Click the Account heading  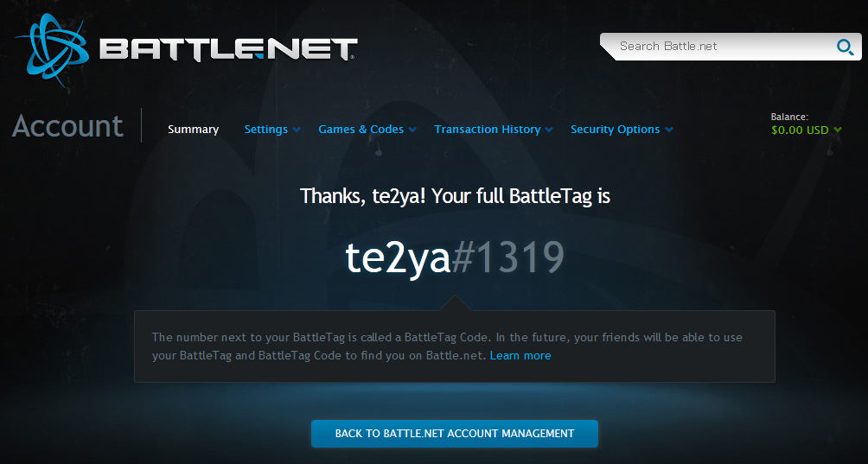point(67,126)
